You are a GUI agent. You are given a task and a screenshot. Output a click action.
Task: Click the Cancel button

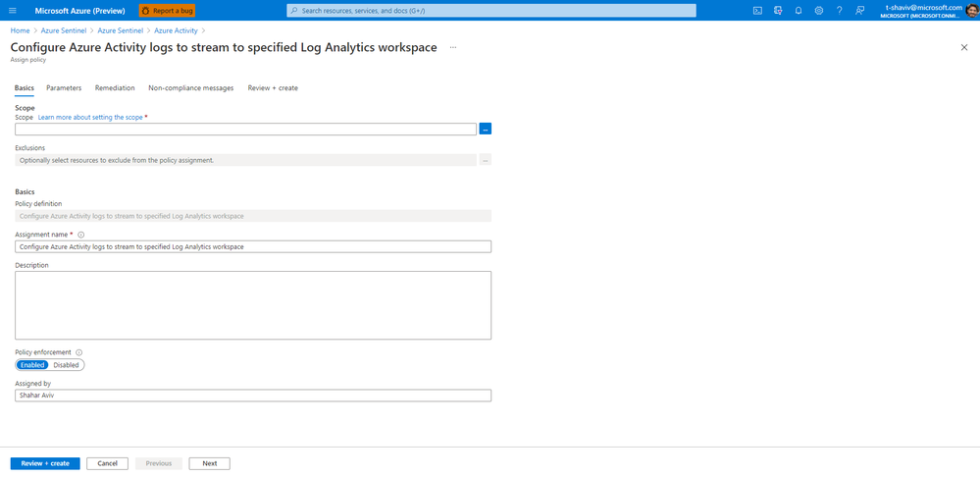point(108,463)
